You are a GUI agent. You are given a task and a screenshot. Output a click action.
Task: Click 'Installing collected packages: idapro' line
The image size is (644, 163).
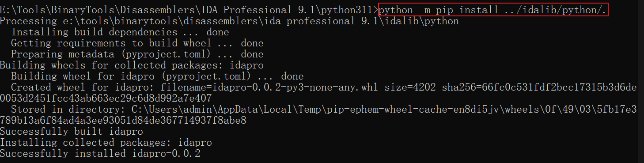(x=106, y=142)
